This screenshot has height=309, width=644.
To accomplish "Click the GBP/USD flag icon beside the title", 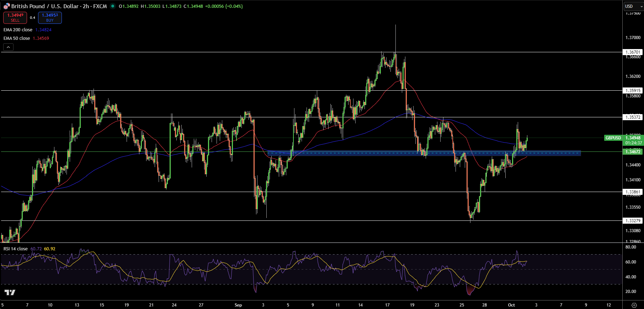I will tap(7, 6).
